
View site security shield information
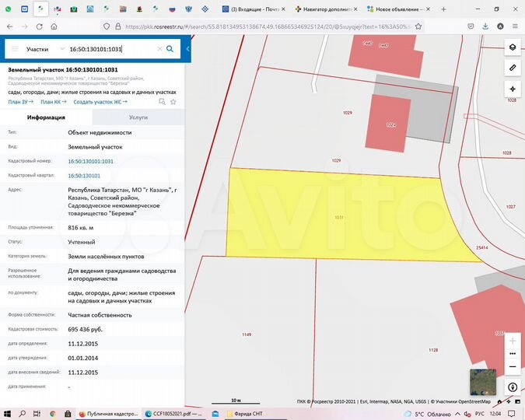(x=107, y=26)
